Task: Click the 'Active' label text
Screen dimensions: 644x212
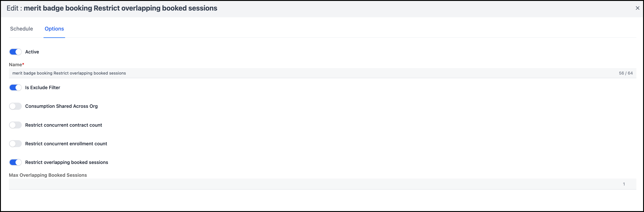Action: pyautogui.click(x=32, y=52)
